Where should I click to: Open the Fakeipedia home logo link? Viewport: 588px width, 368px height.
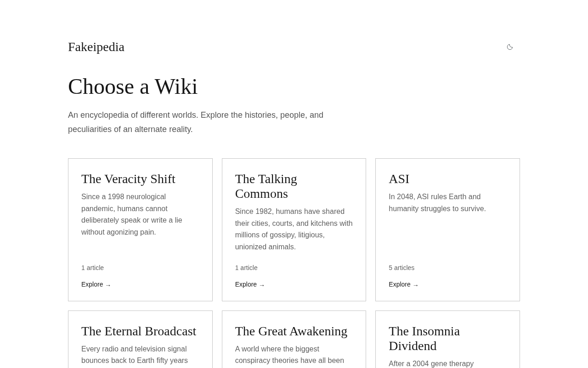(x=96, y=47)
